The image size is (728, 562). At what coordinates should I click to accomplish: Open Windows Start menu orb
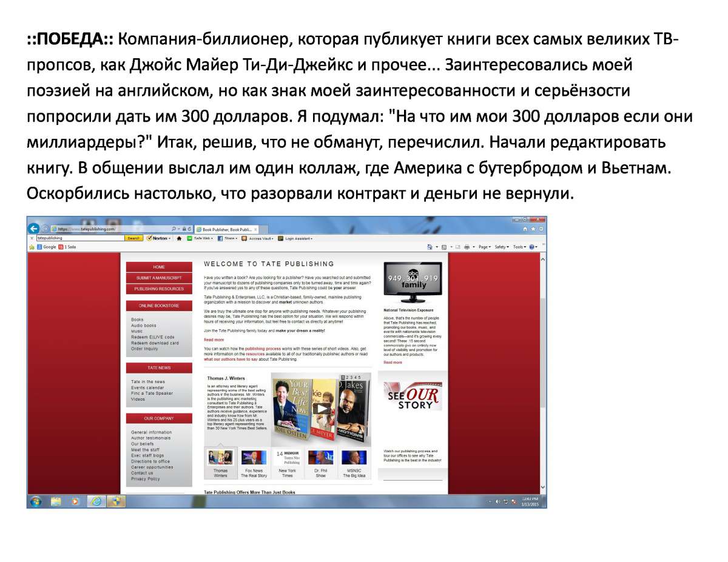(36, 501)
